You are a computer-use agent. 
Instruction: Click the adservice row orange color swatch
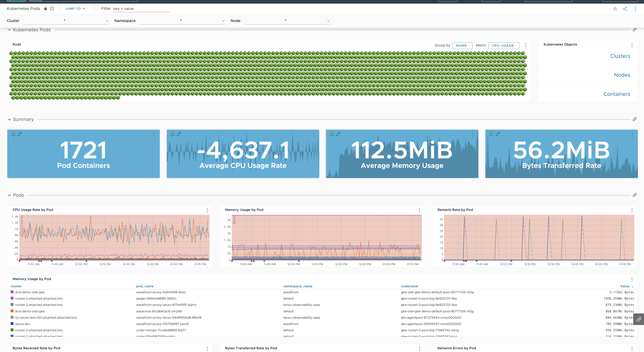[12, 311]
